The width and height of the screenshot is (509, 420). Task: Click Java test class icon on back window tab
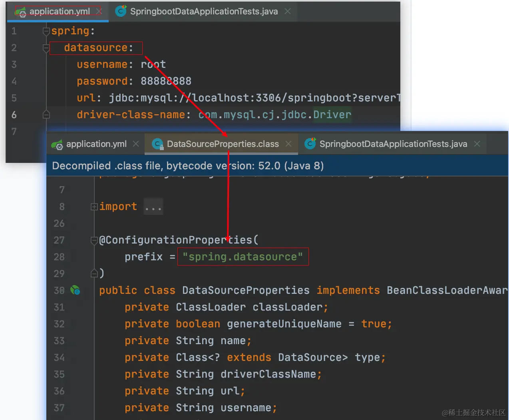(x=121, y=11)
